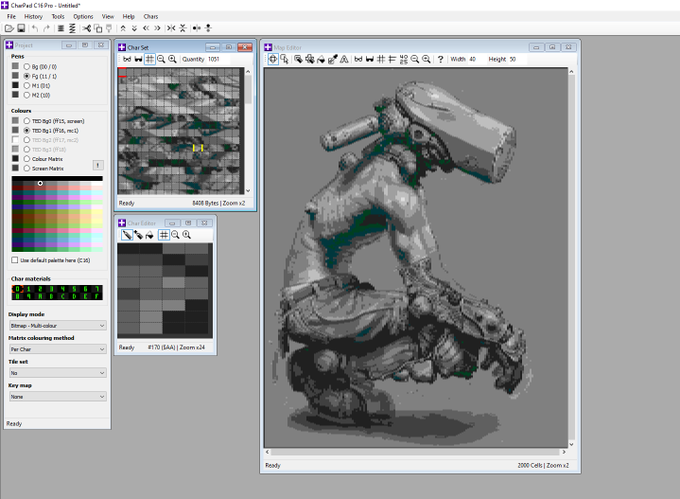Select the pencil draw tool in Char Editor
Viewport: 680px width, 499px height.
click(x=127, y=235)
